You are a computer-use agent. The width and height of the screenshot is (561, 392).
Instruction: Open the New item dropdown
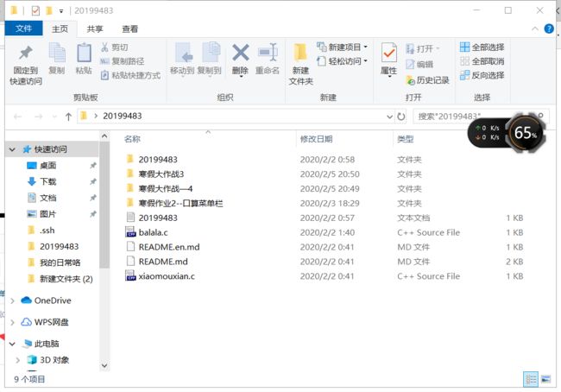(x=342, y=47)
